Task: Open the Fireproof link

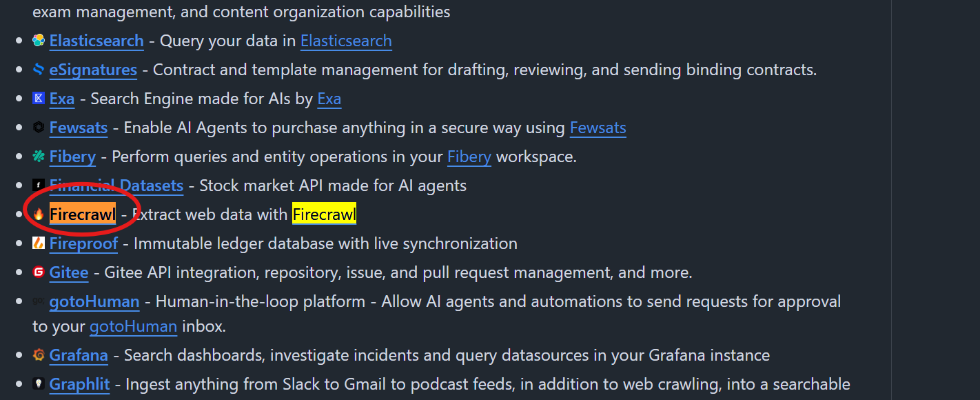Action: (83, 243)
